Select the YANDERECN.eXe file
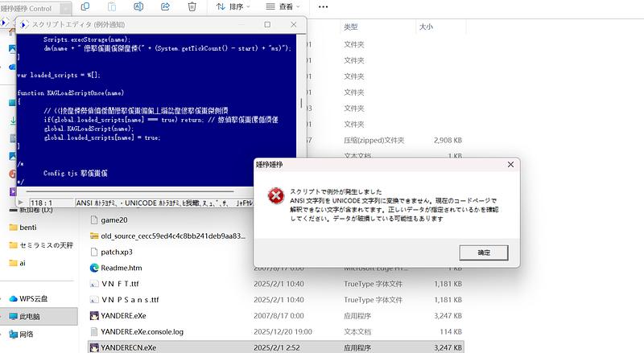Viewport: 644px width, 353px height. coord(130,347)
